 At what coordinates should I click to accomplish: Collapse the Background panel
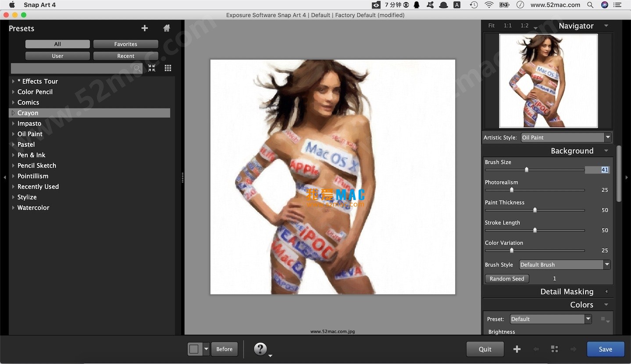pyautogui.click(x=606, y=151)
